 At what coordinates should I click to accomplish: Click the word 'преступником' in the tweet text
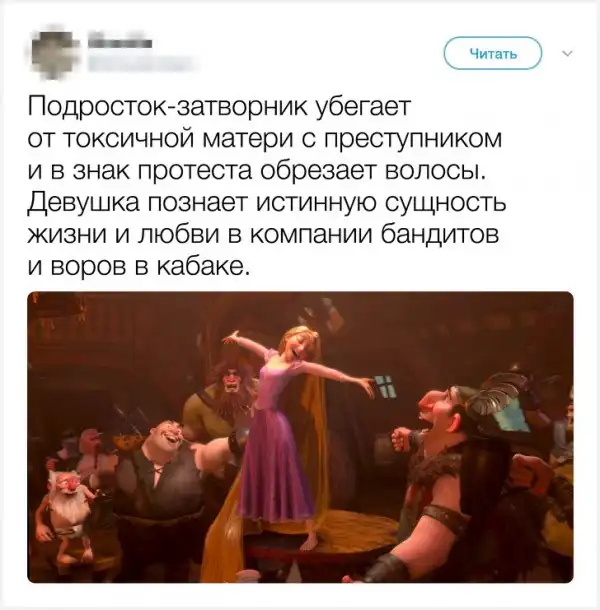413,140
